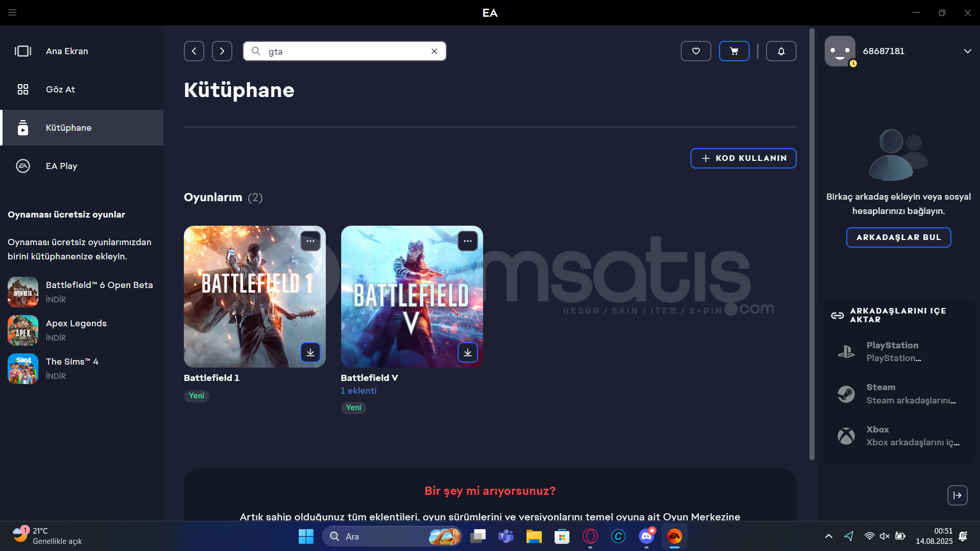The width and height of the screenshot is (980, 551).
Task: Open notifications bell
Action: point(781,51)
